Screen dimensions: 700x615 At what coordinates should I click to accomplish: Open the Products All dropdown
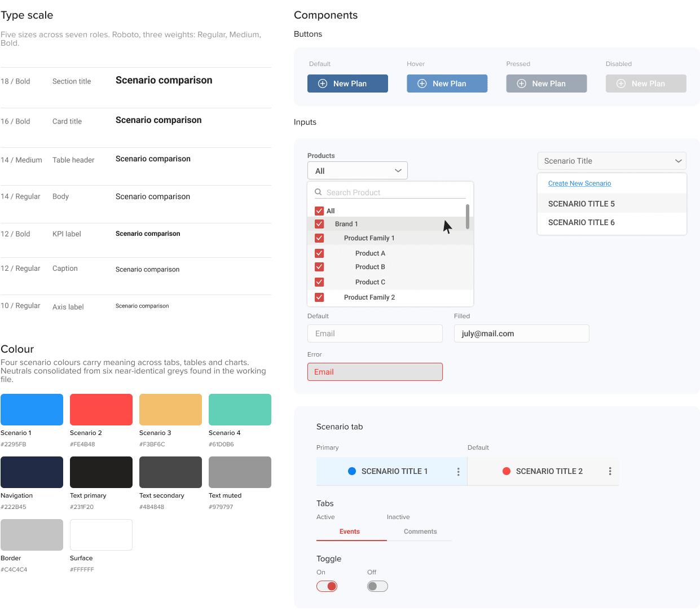(x=358, y=171)
